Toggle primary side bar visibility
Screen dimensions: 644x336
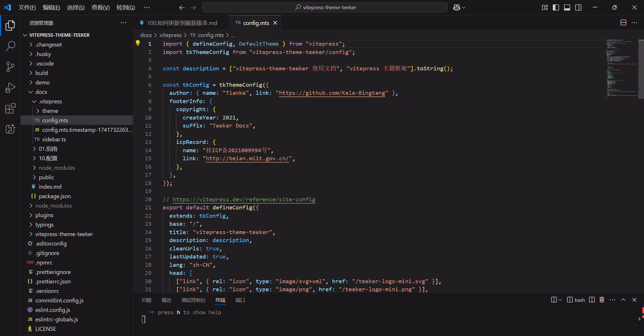(556, 7)
